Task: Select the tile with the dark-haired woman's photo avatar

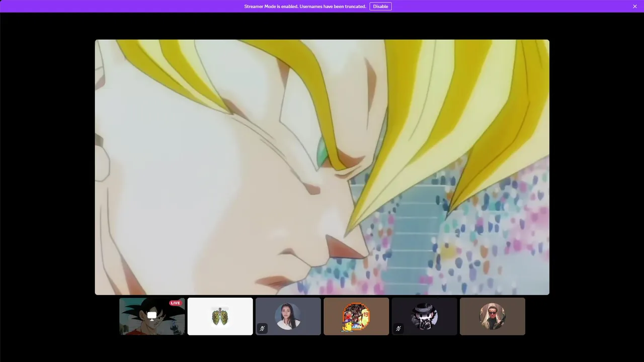Action: (x=288, y=316)
